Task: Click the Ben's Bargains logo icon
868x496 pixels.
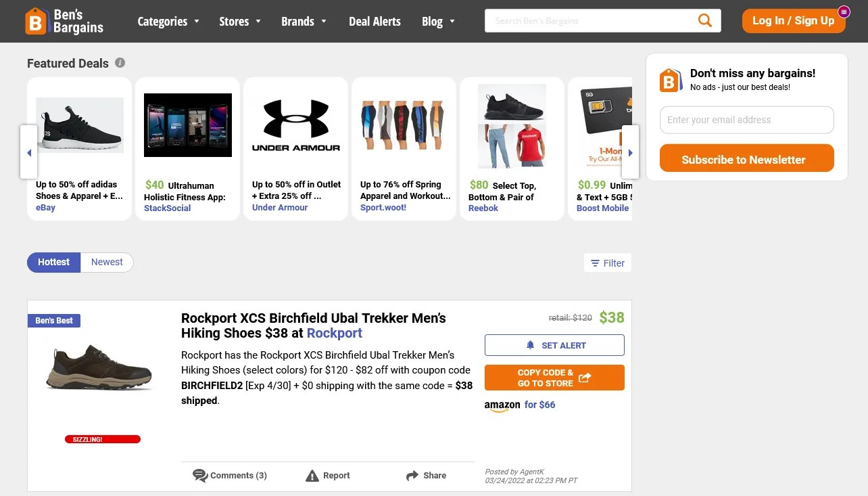Action: 34,21
